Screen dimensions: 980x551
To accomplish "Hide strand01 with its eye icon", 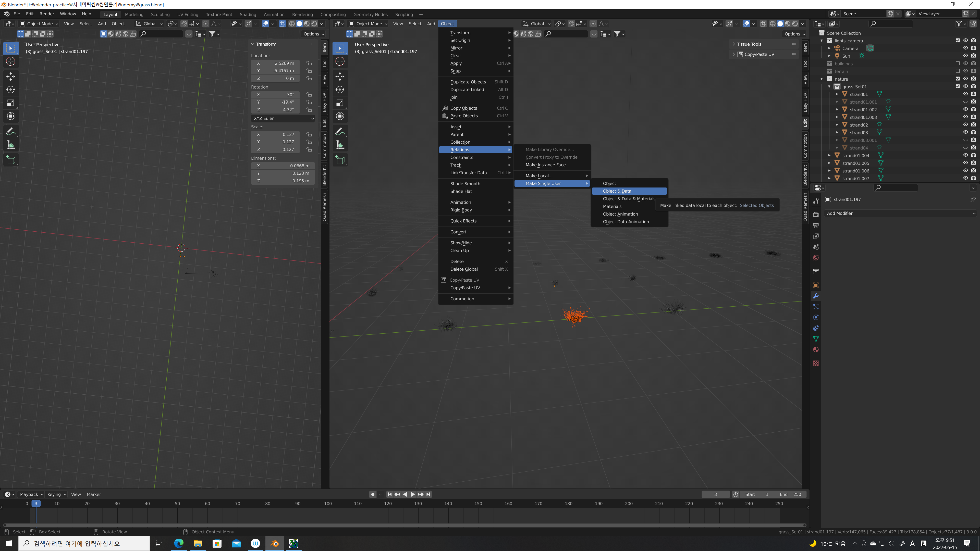I will point(965,94).
